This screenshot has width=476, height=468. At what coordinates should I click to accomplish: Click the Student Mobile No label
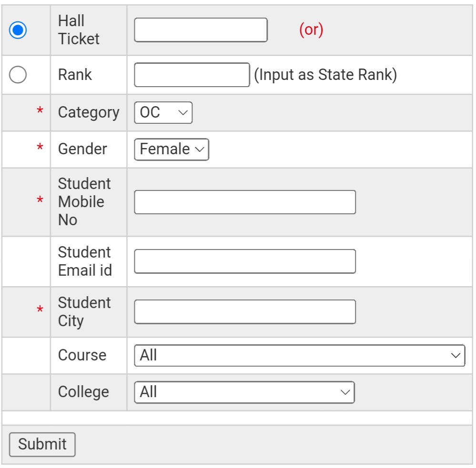(84, 202)
